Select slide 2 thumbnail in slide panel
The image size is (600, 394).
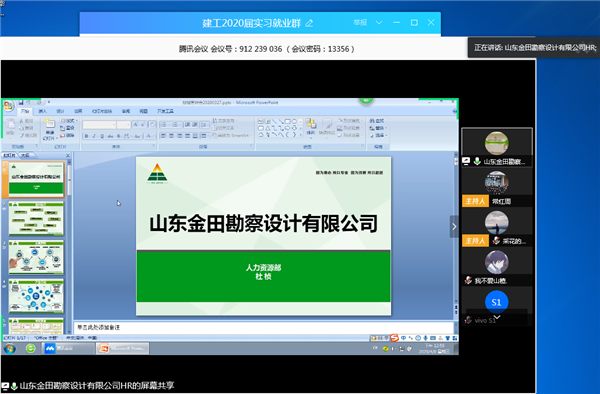(36, 219)
